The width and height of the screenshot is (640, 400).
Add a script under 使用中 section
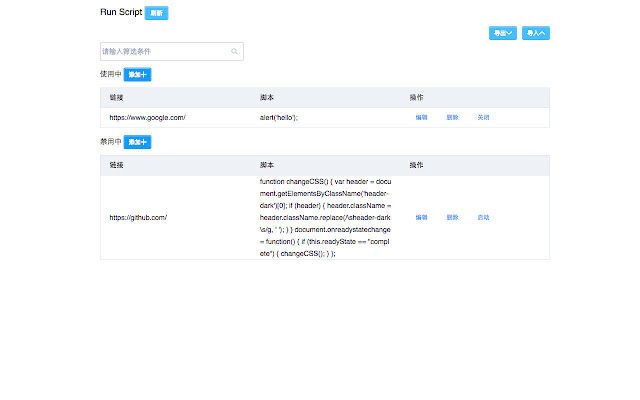(x=138, y=75)
